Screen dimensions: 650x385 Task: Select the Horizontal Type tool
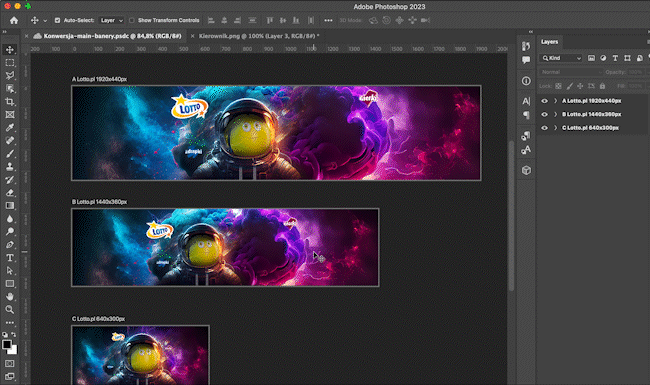pos(10,258)
